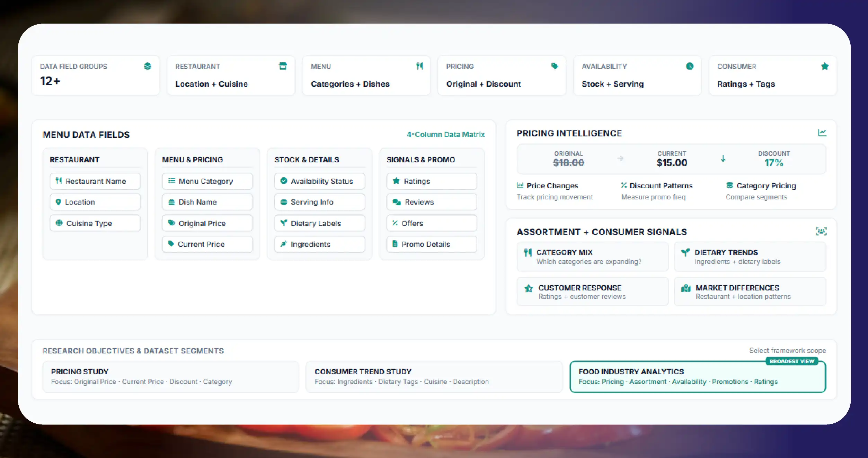The width and height of the screenshot is (868, 458).
Task: Click the layers icon in Data Field Groups card
Action: point(148,66)
